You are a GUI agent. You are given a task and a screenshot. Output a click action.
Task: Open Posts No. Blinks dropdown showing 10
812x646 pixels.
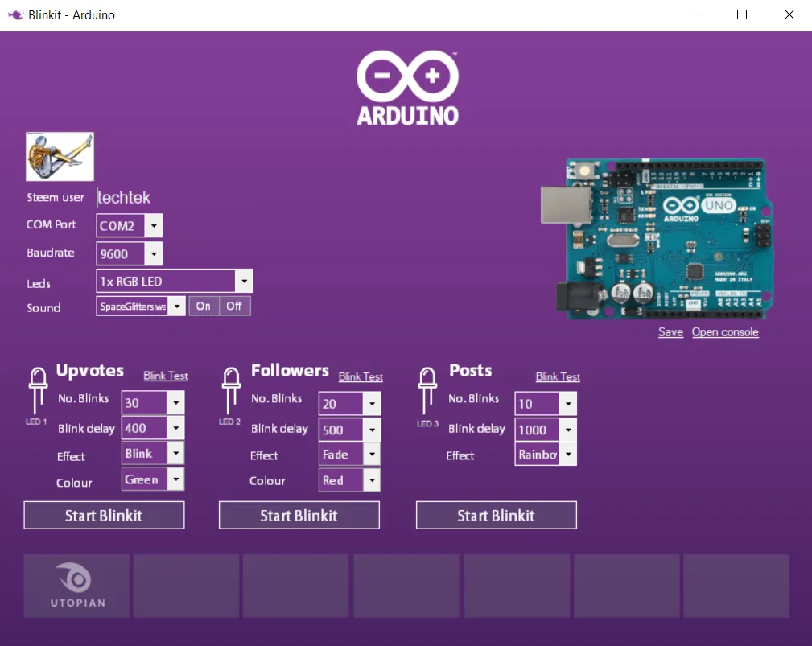(x=546, y=404)
